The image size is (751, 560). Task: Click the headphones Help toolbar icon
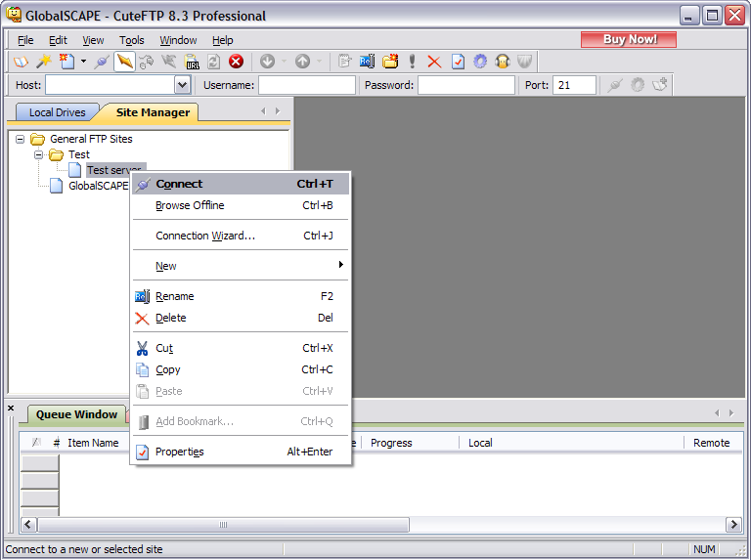pos(503,62)
